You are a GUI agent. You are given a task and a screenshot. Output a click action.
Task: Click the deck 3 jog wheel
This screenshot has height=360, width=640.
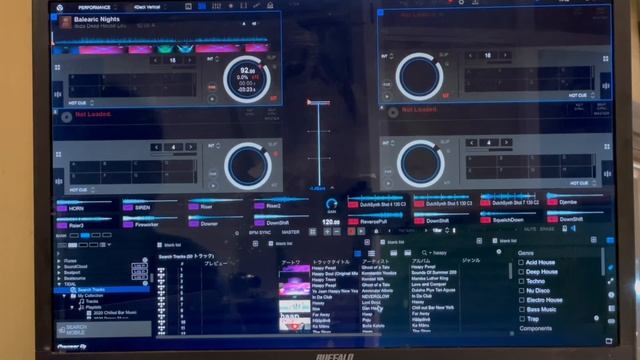248,166
